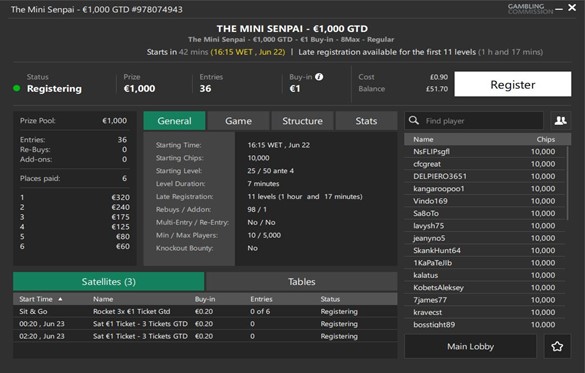585x373 pixels.
Task: Select player KobetsAleksey
Action: (x=485, y=287)
